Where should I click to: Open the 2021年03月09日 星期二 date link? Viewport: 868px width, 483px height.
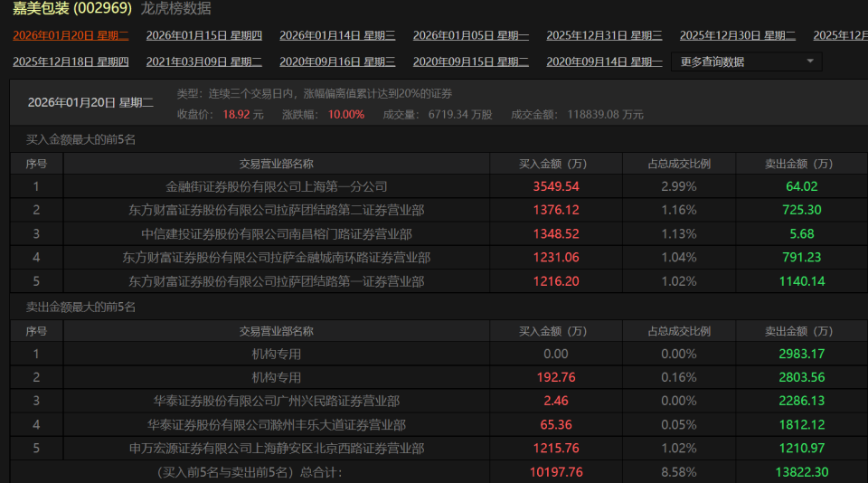pyautogui.click(x=204, y=62)
